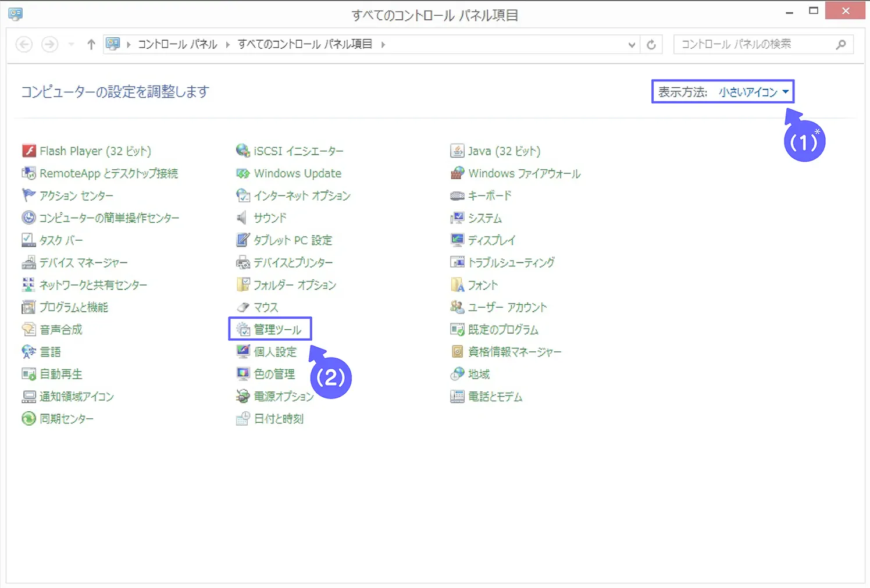Open ユーザー アカウント
870x588 pixels.
[507, 307]
